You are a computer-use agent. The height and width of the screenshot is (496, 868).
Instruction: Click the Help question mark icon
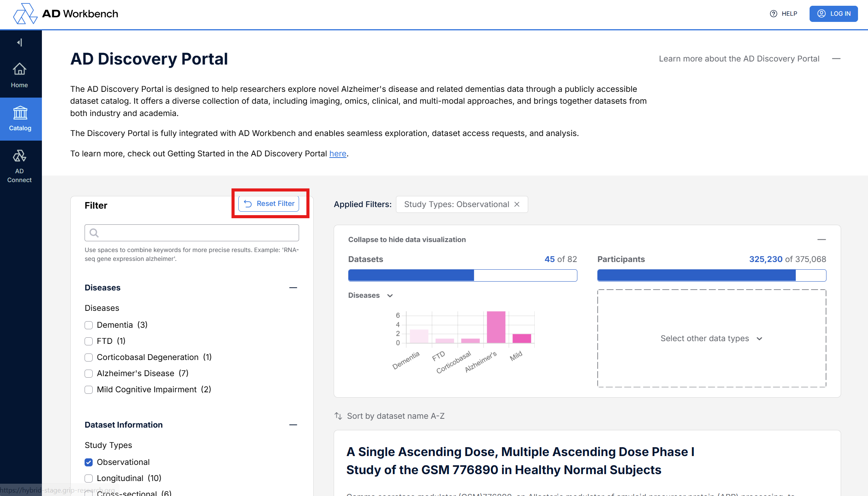pos(773,14)
